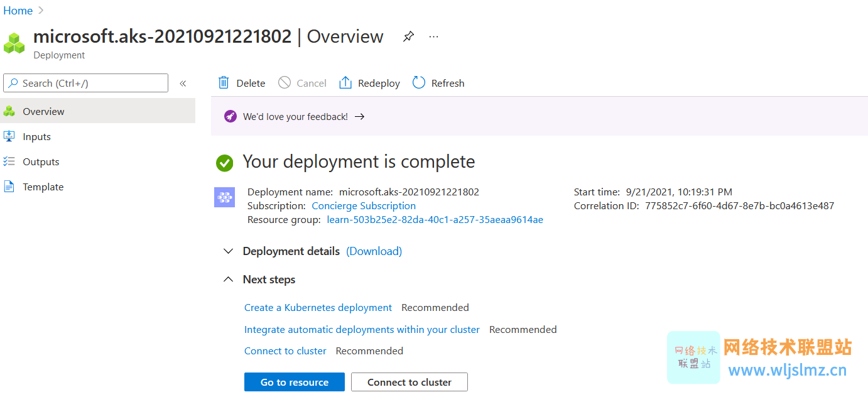Select the Start time value text
Image resolution: width=868 pixels, height=419 pixels.
[679, 192]
